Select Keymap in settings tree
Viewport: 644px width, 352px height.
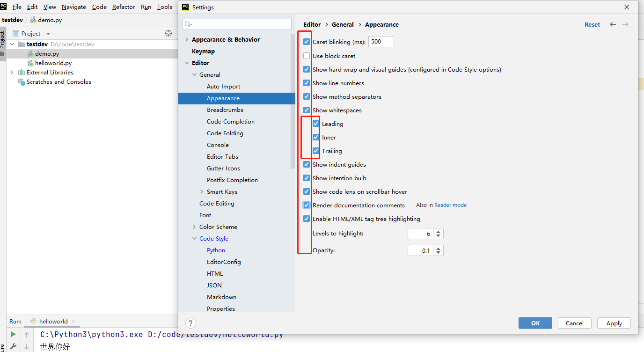tap(203, 51)
